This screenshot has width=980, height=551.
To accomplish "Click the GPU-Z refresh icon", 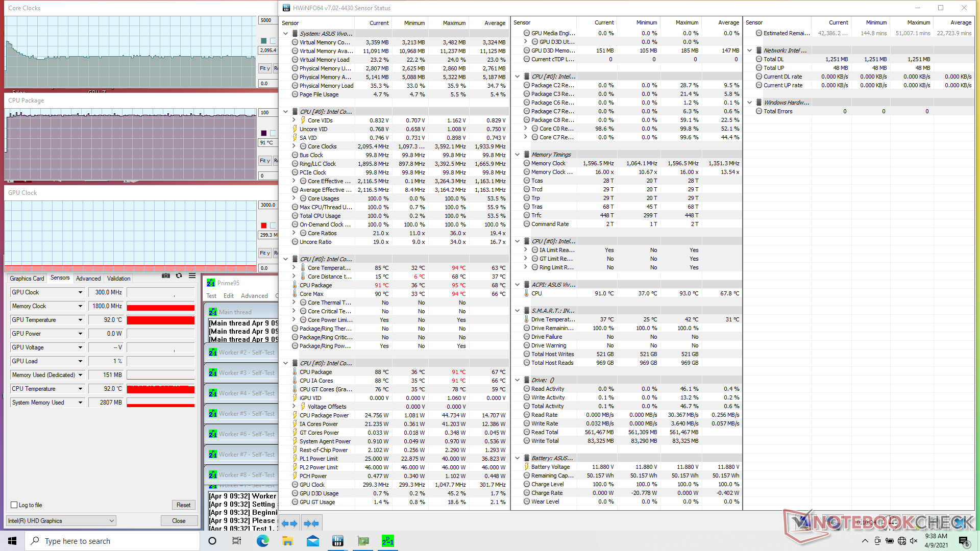I will 179,276.
